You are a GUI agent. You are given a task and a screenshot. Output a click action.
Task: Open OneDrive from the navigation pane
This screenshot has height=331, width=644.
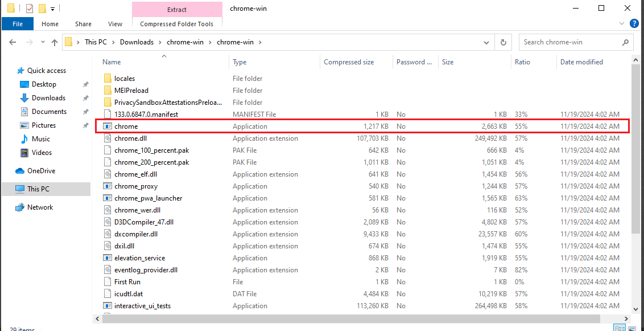(x=39, y=170)
